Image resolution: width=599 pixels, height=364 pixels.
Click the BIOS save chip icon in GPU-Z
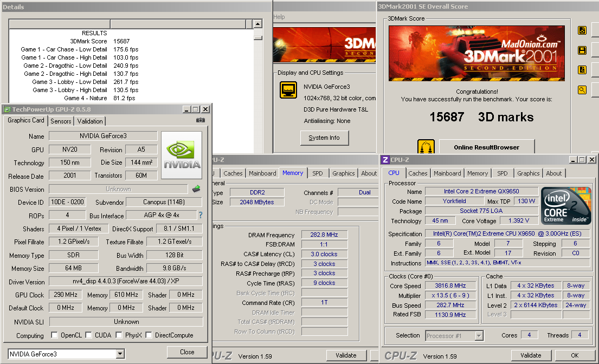click(x=196, y=189)
